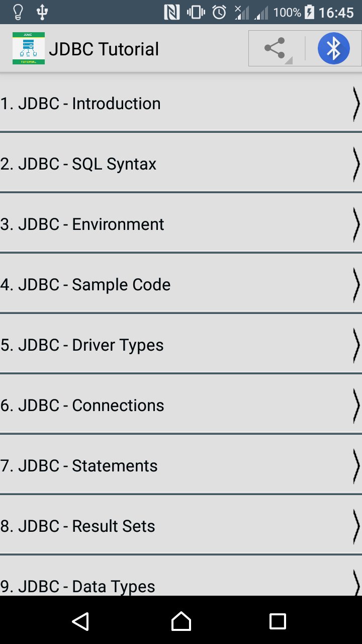Tap the USB icon in the status bar

tap(42, 11)
